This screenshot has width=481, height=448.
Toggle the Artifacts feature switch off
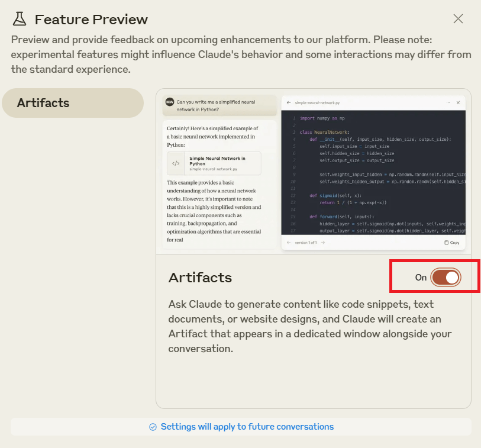click(x=446, y=278)
